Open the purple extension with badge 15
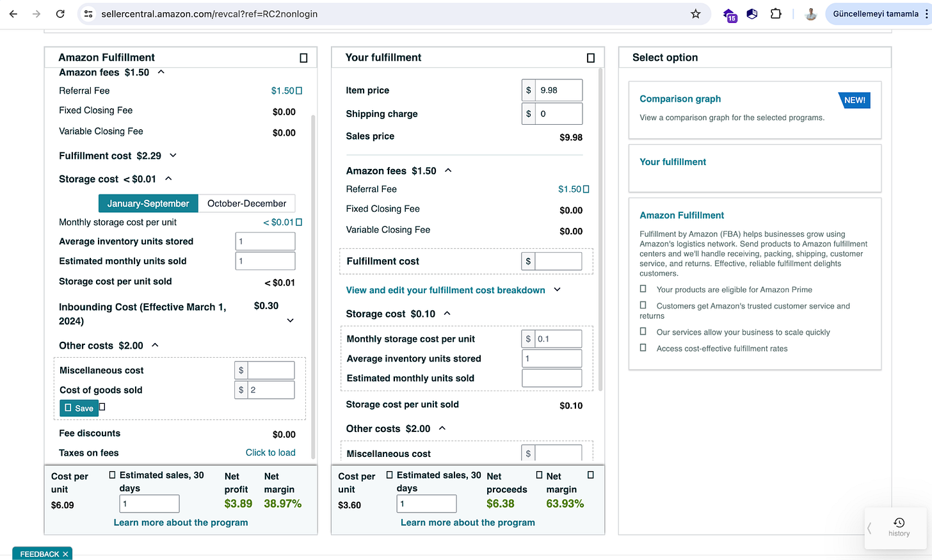Image resolution: width=932 pixels, height=560 pixels. tap(730, 14)
